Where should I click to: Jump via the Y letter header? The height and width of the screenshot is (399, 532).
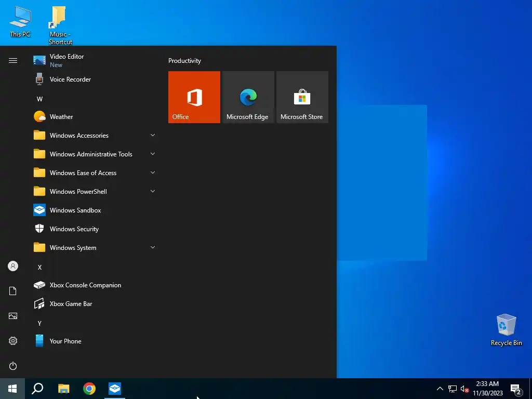tap(39, 323)
